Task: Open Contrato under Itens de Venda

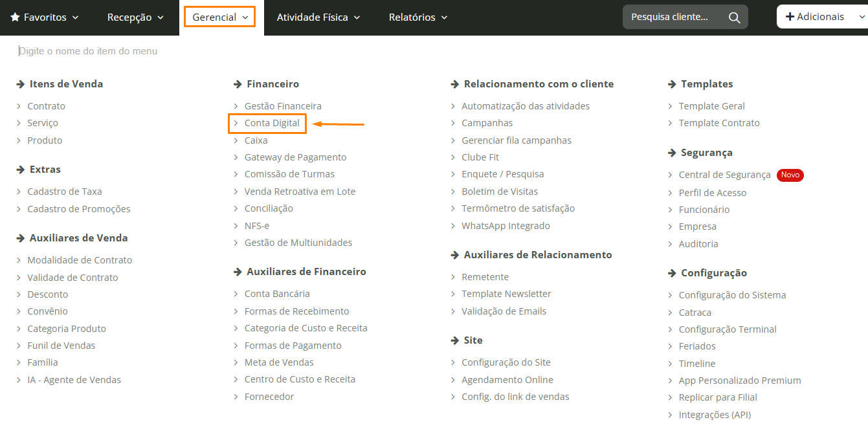Action: click(46, 106)
